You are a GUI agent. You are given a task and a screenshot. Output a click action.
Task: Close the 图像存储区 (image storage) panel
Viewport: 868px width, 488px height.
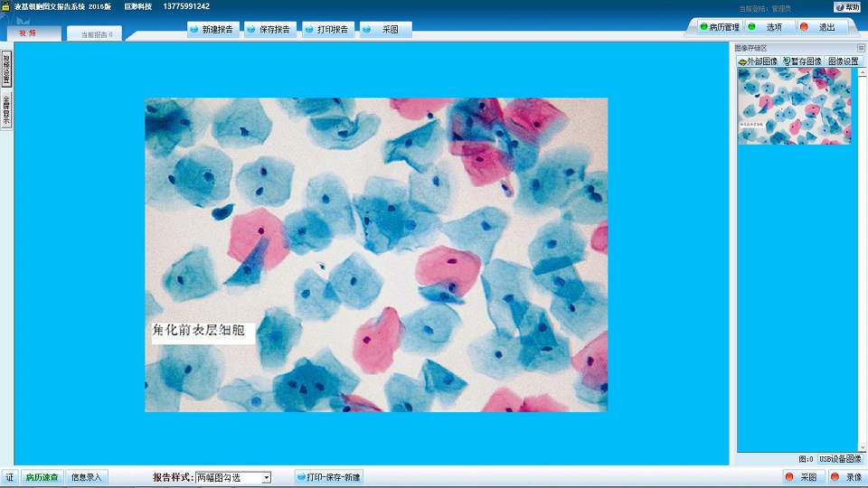point(861,48)
